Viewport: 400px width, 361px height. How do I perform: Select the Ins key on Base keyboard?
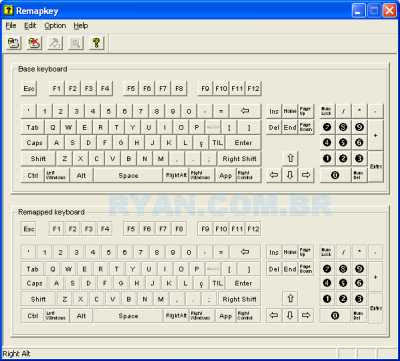tap(274, 111)
